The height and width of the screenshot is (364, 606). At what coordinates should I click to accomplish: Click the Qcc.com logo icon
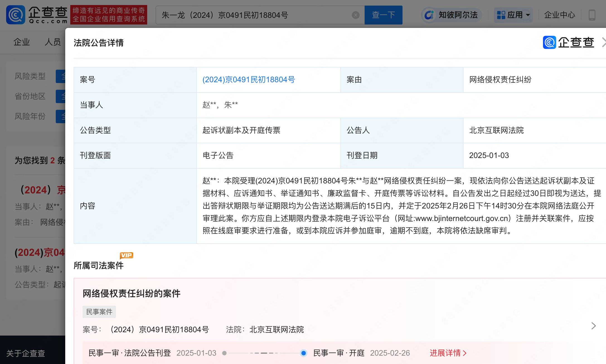pyautogui.click(x=16, y=15)
